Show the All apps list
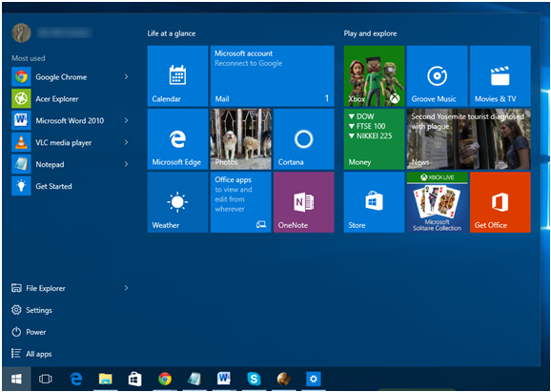Screen dimensions: 551x392 [x=31, y=354]
